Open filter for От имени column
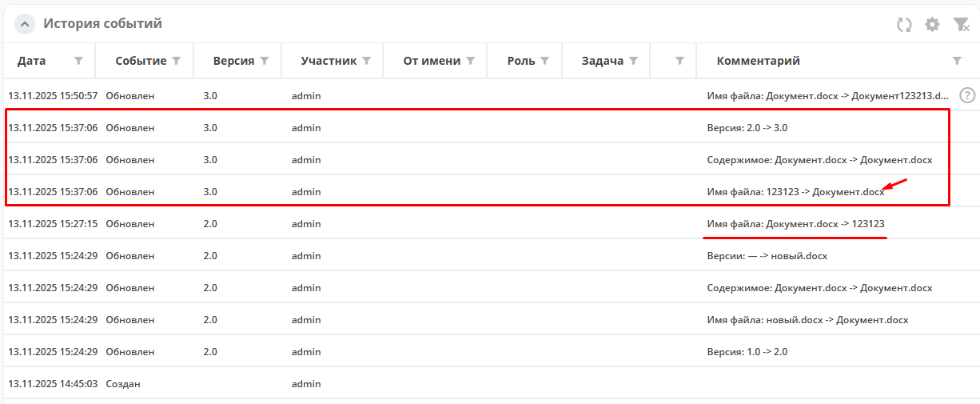 [471, 61]
